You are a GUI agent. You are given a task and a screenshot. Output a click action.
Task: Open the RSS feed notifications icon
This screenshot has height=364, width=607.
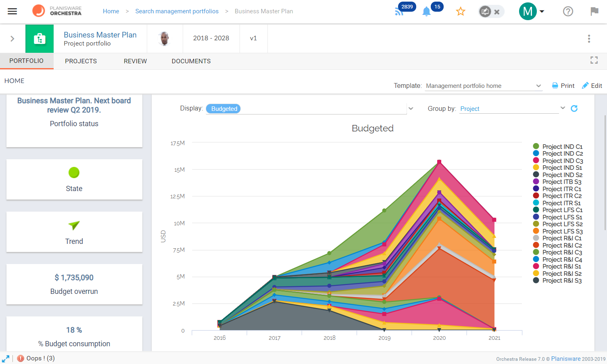click(x=399, y=11)
